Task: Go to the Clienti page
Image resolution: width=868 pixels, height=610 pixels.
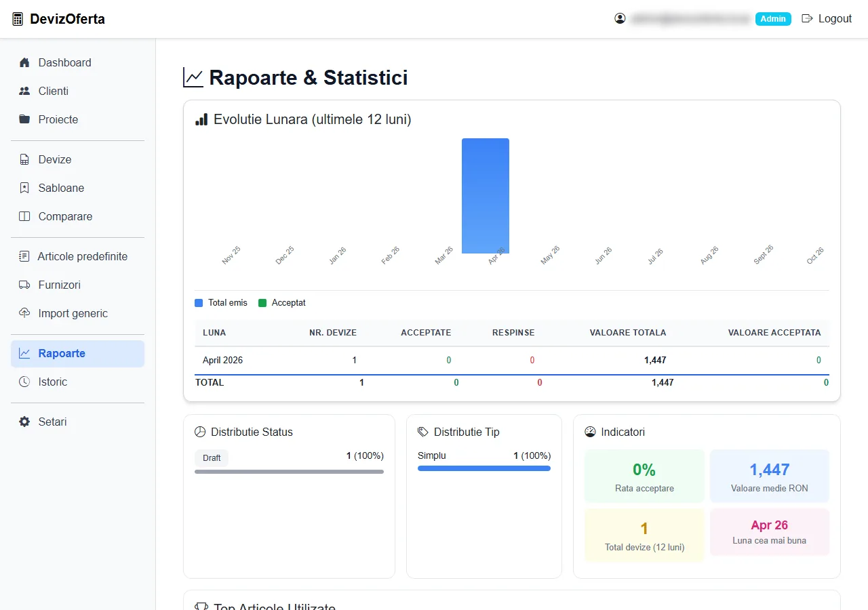Action: coord(77,91)
